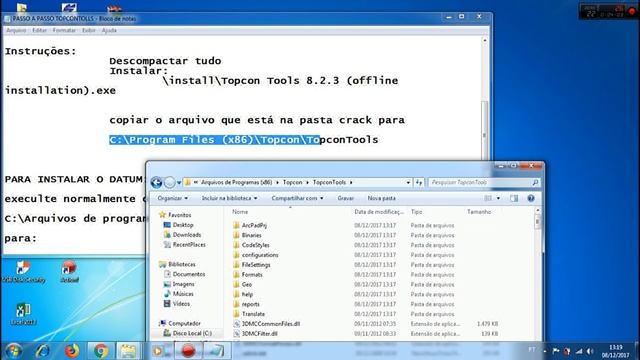The height and width of the screenshot is (360, 640).
Task: Open Explorer help icon
Action: click(531, 198)
